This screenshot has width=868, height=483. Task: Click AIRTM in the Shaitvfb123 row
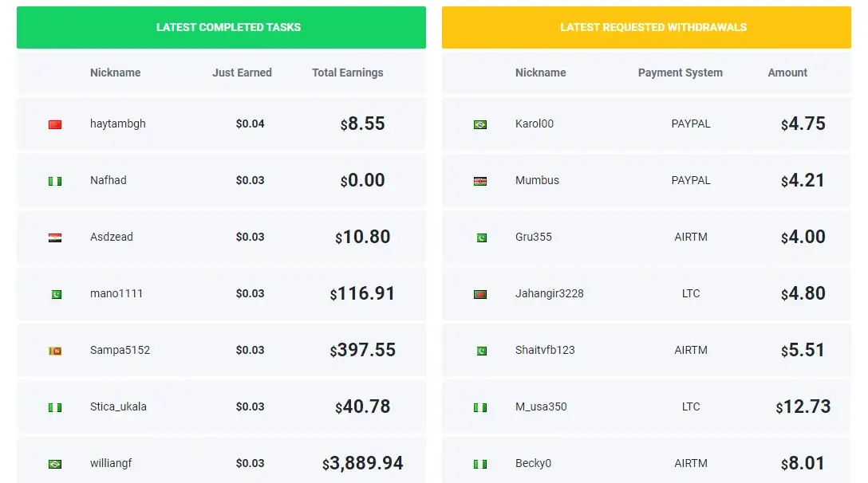[691, 350]
